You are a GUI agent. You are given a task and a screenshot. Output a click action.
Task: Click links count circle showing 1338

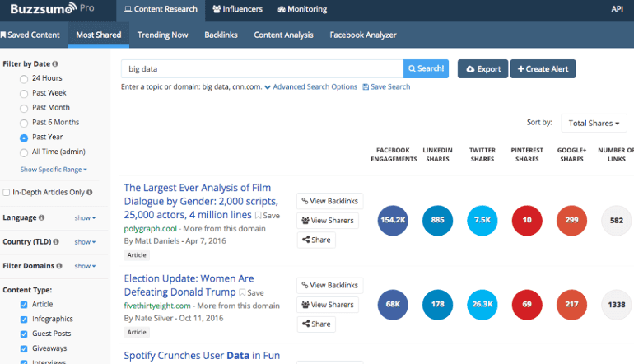pyautogui.click(x=617, y=305)
